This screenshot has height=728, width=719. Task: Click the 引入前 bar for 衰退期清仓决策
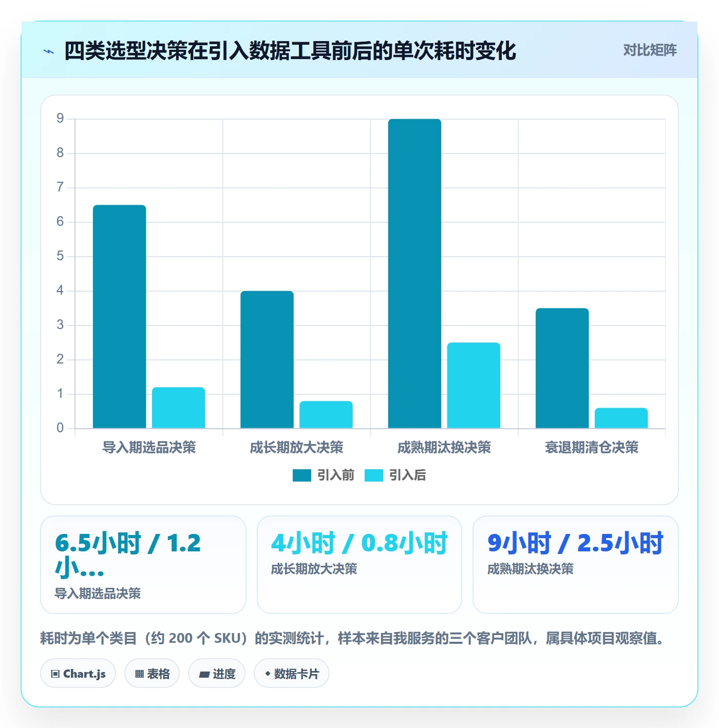pos(562,368)
